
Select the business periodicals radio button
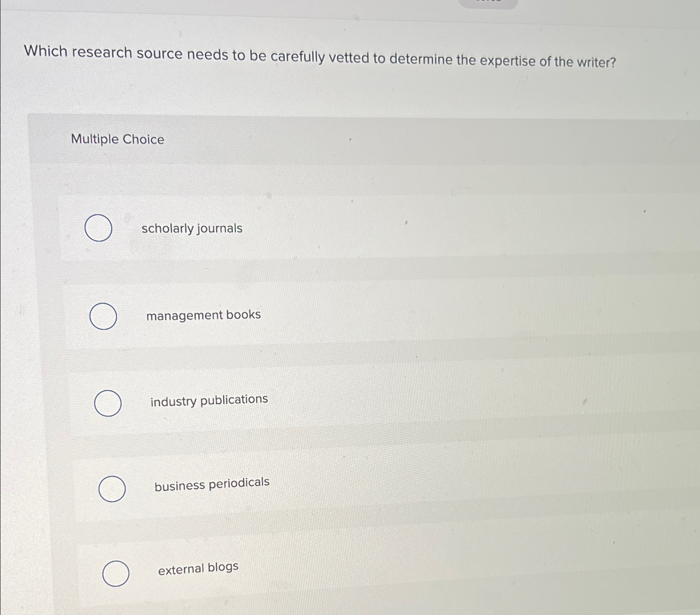point(112,489)
